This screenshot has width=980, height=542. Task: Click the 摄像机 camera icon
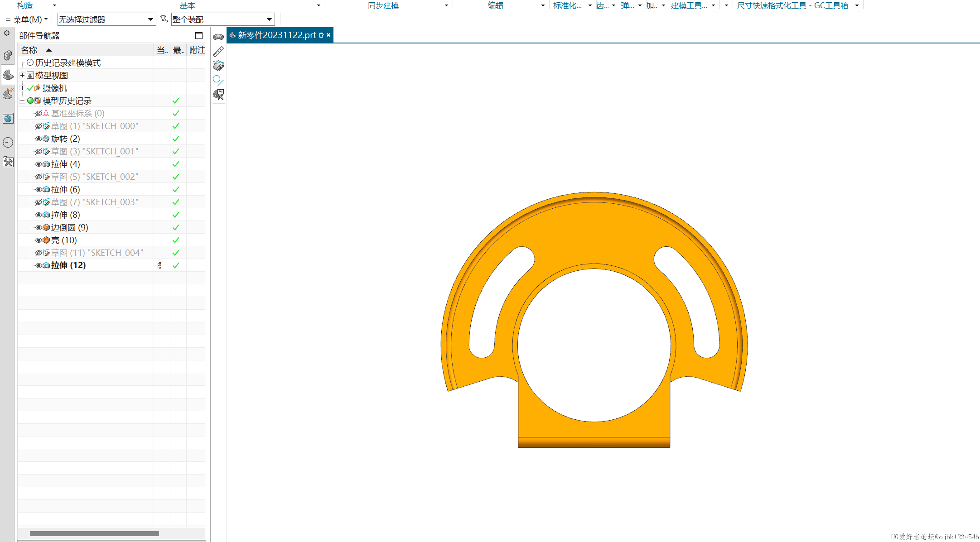pyautogui.click(x=38, y=88)
